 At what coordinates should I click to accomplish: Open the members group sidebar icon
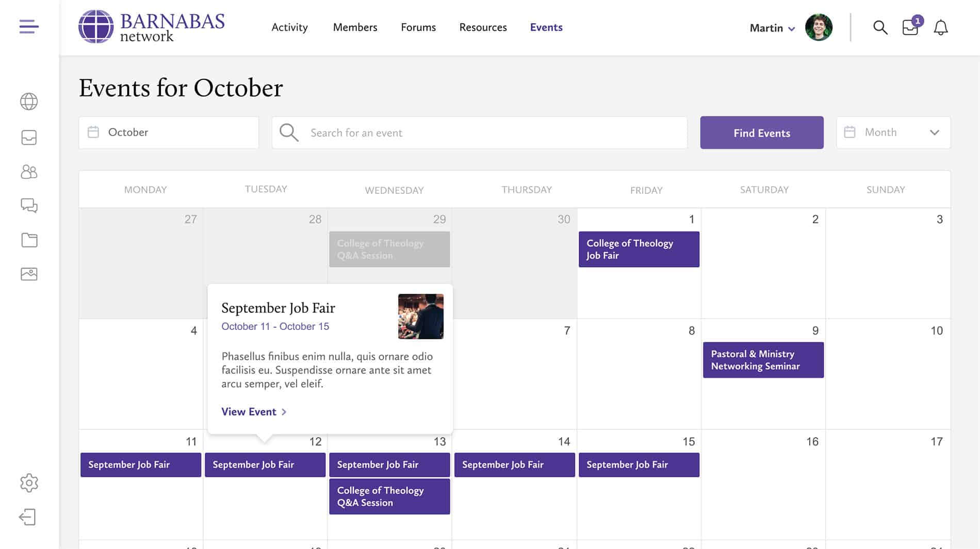click(29, 172)
